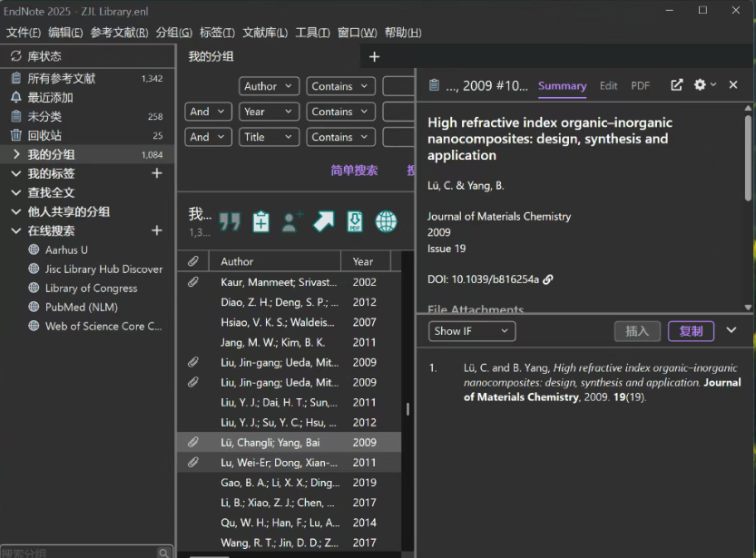This screenshot has width=756, height=558.
Task: Open the gear settings in reference panel
Action: point(704,84)
